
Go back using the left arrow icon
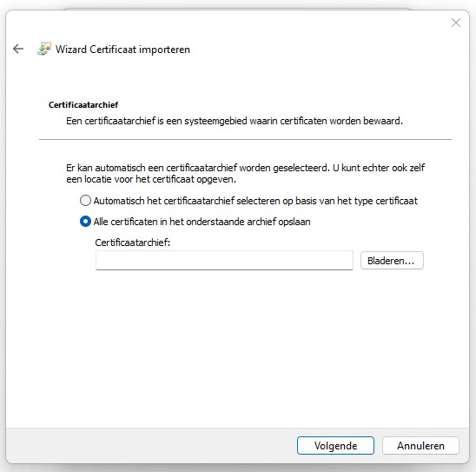18,49
